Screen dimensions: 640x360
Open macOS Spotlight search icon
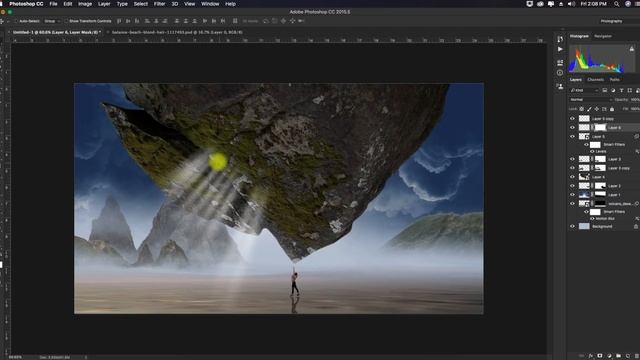point(616,4)
